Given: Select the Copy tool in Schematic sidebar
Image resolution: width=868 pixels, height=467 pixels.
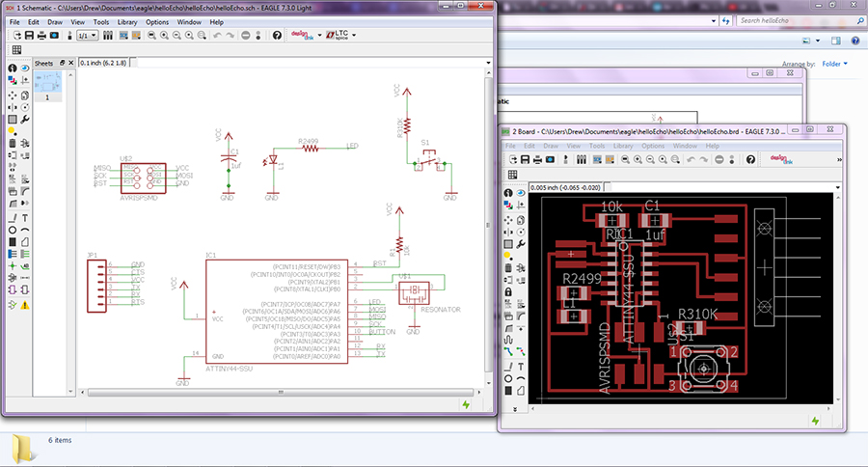Looking at the screenshot, I should (x=25, y=96).
